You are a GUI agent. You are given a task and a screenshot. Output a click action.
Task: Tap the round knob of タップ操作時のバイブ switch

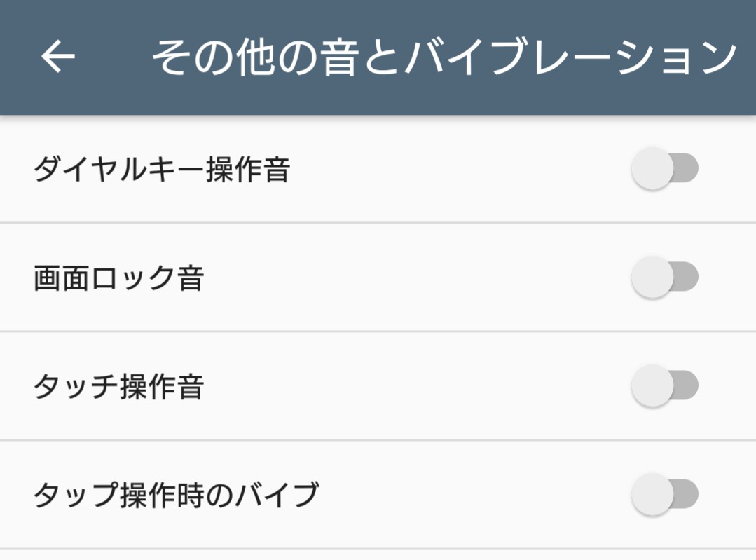tap(652, 494)
